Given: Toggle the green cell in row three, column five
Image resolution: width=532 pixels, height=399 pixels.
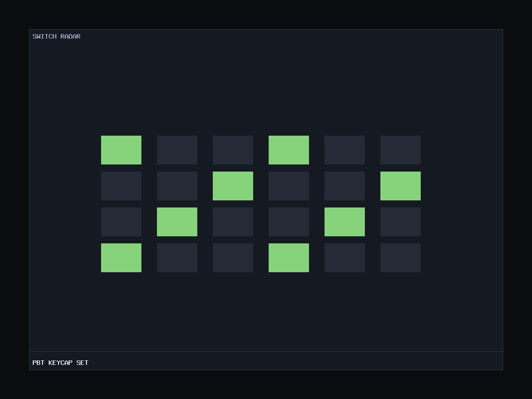Looking at the screenshot, I should [344, 222].
